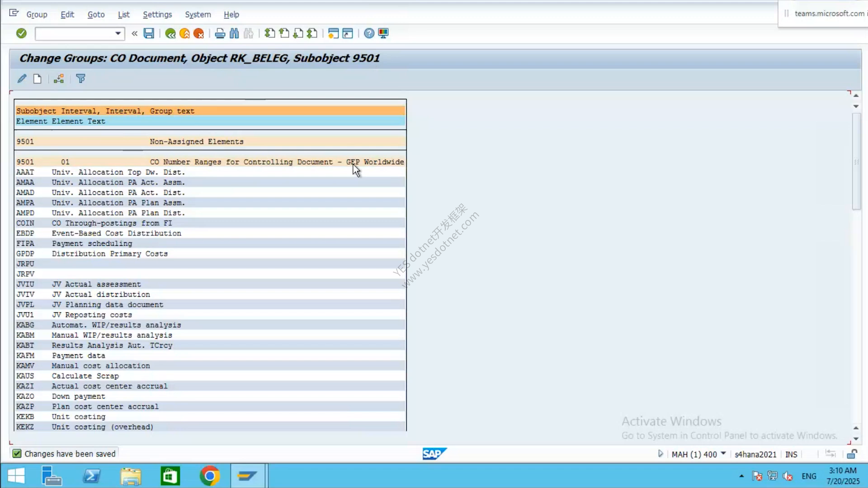Screen dimensions: 868x488
Task: Select the KAMV Manual cost allocation row
Action: 210,366
